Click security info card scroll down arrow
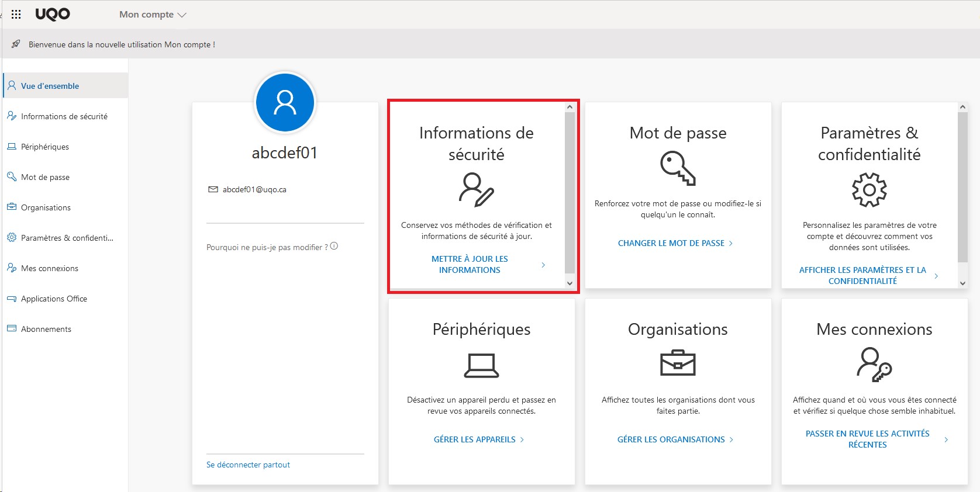Viewport: 980px width, 492px height. 570,283
